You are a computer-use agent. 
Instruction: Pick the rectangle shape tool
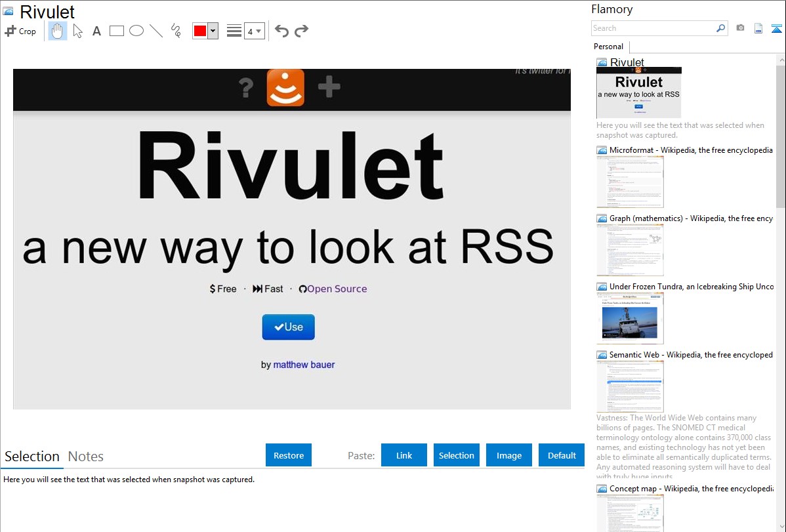(x=116, y=31)
